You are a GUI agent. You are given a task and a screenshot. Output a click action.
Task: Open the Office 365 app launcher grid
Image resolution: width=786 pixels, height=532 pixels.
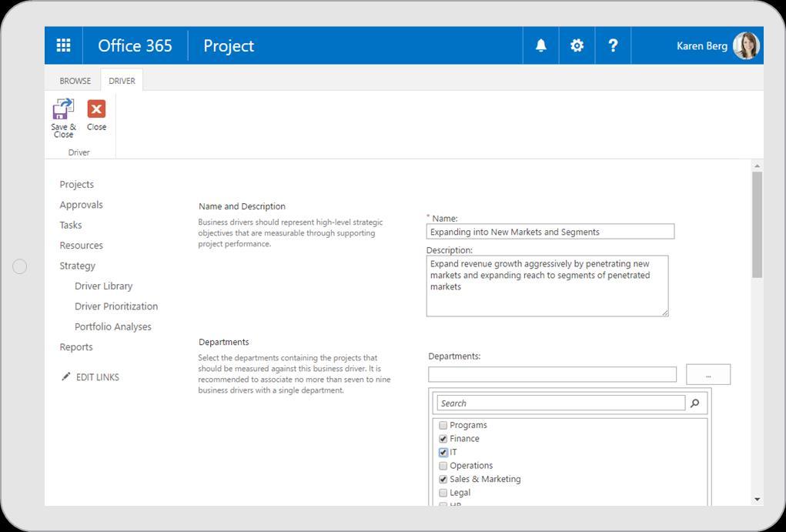click(x=64, y=45)
